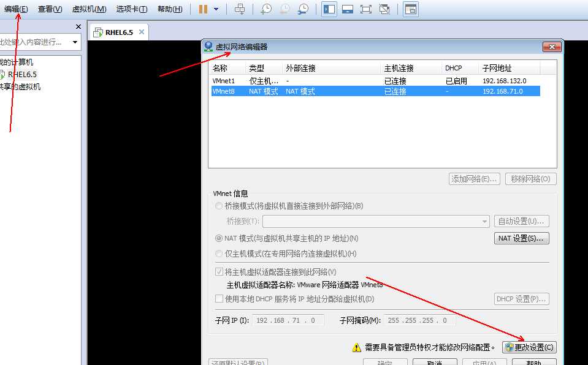Close the library sidebar panel
This screenshot has height=365, width=588.
78,26
